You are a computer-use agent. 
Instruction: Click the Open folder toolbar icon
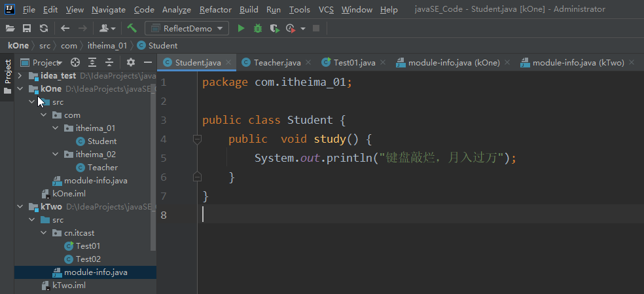click(10, 28)
